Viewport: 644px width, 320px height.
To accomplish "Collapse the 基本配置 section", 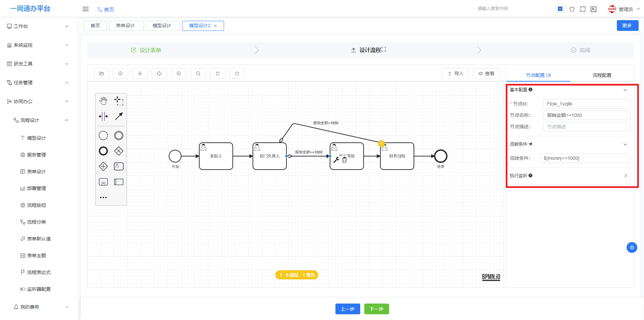I will (x=625, y=90).
